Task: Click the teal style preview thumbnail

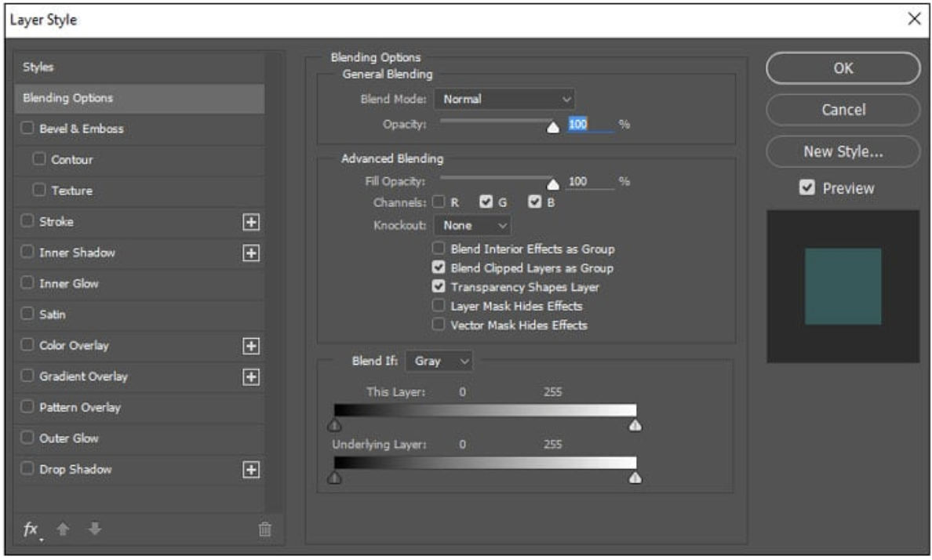Action: (843, 286)
